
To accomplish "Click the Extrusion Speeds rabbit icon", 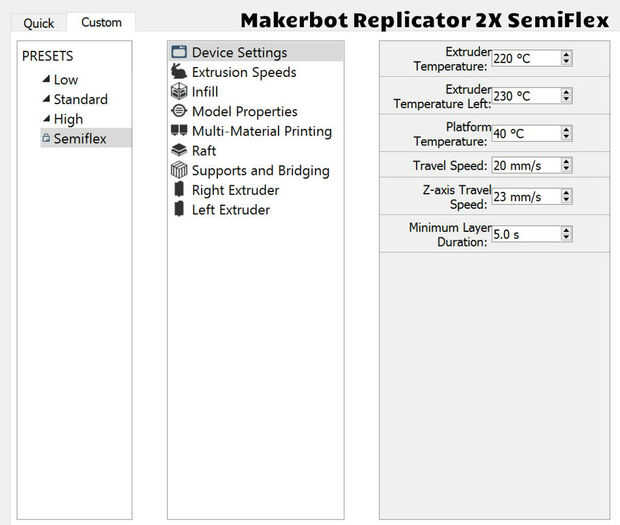I will pos(179,72).
